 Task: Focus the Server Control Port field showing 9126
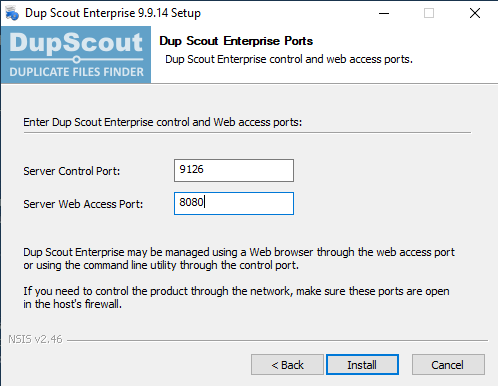(x=234, y=170)
